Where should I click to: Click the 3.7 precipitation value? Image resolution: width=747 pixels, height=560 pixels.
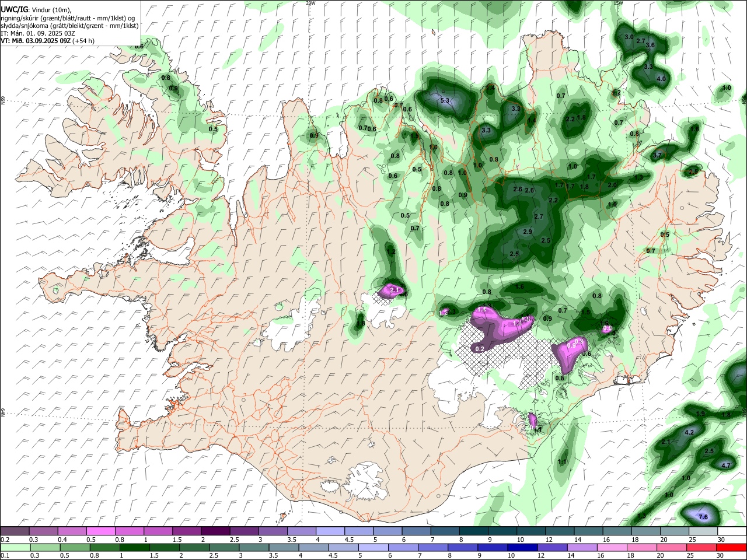tap(657, 155)
